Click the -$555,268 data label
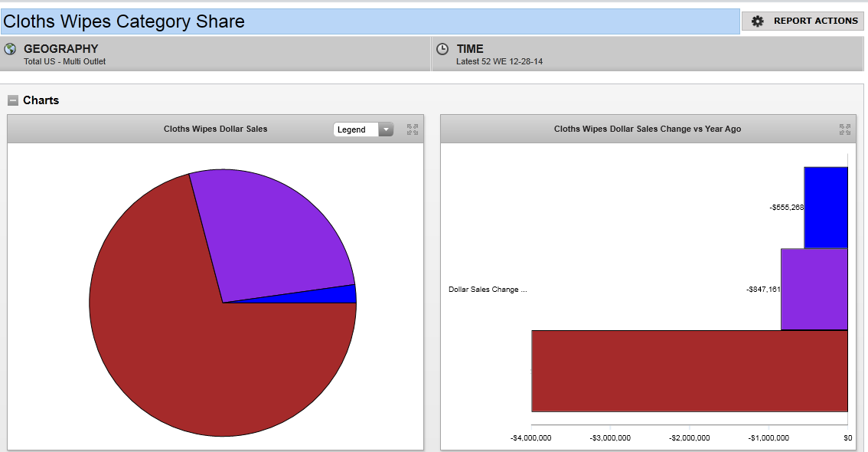Screen dimensions: 868x452 coord(786,208)
